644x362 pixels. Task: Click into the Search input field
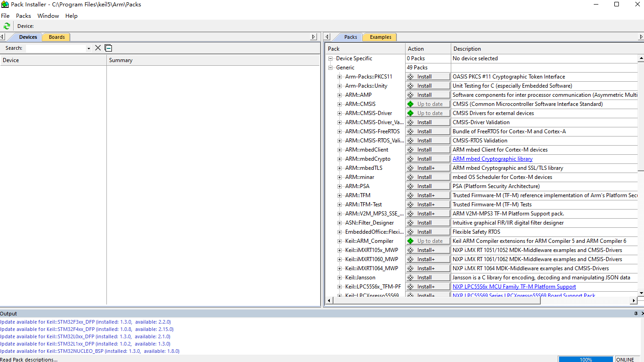click(x=56, y=48)
